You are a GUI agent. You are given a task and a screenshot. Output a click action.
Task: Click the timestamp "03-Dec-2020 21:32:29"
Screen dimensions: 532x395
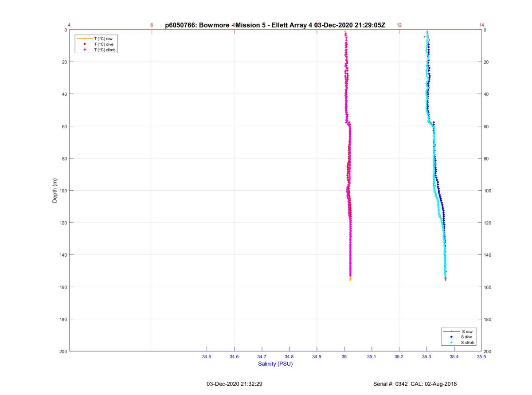[x=235, y=384]
